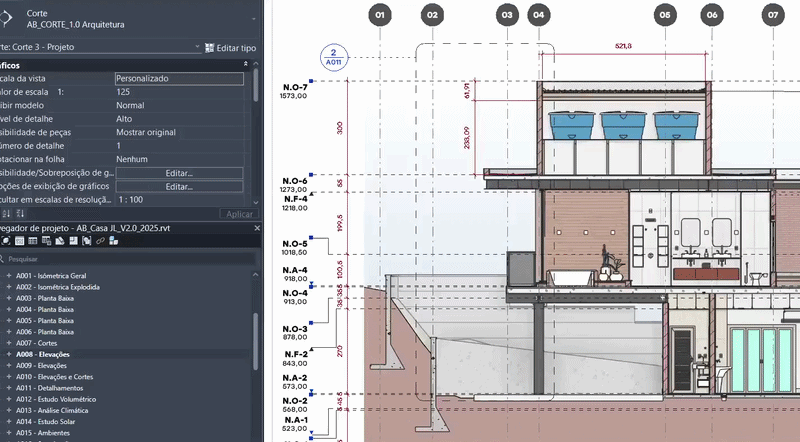Click the N.O-5 level label
800x442 pixels.
pyautogui.click(x=295, y=244)
